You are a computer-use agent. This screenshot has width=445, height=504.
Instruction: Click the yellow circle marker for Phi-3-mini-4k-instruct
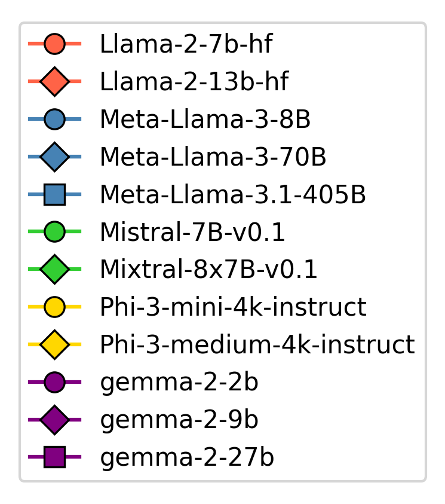(54, 307)
